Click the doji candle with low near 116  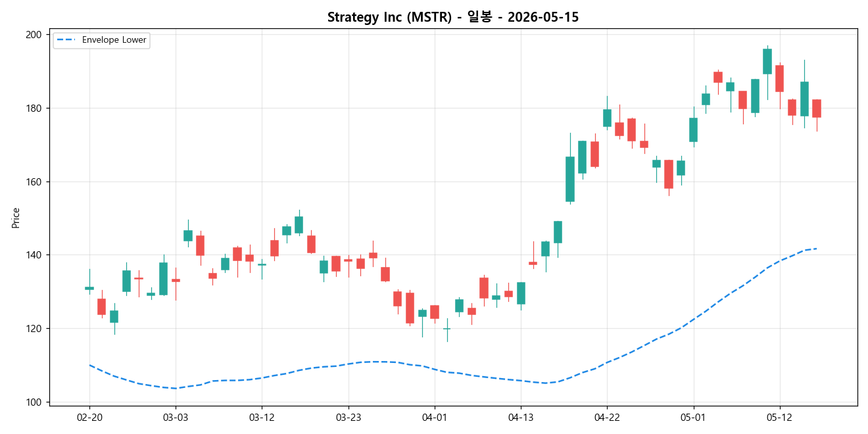446,329
